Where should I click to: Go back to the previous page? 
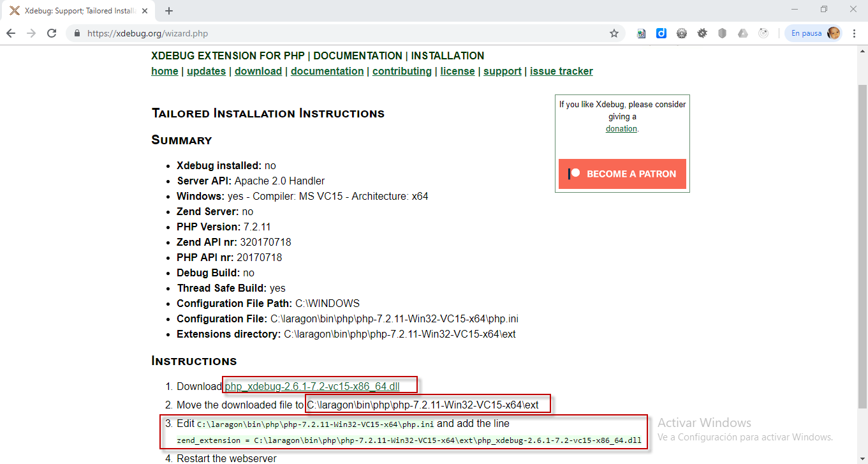[11, 33]
